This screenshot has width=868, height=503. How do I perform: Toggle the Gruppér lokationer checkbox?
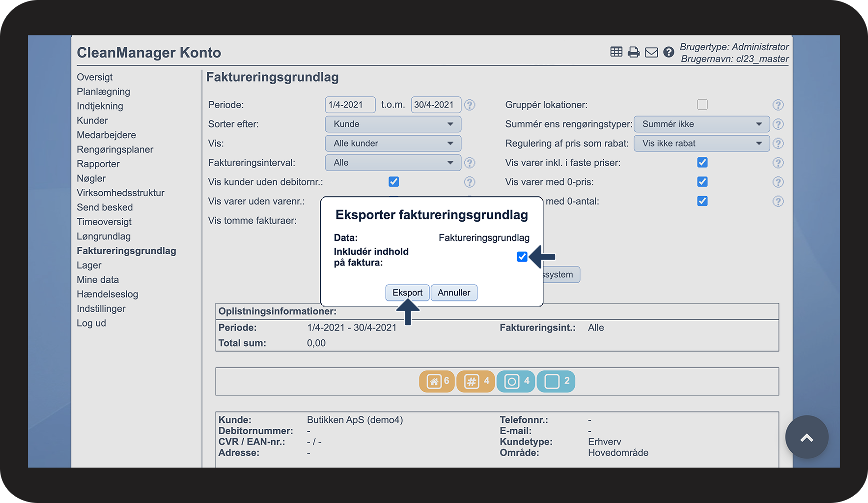click(x=702, y=104)
